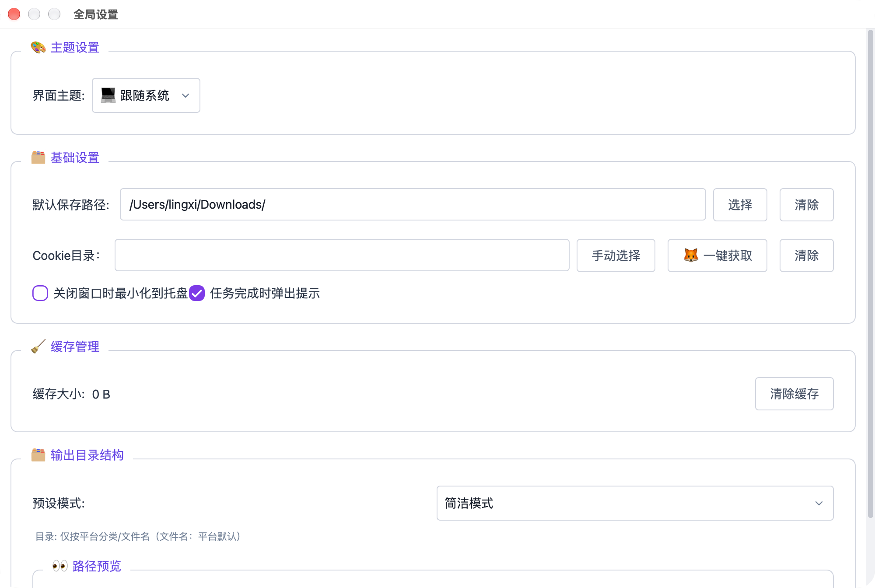Screen dimensions: 875x588
Task: Click the 默认保存路径: label
Action: [71, 205]
